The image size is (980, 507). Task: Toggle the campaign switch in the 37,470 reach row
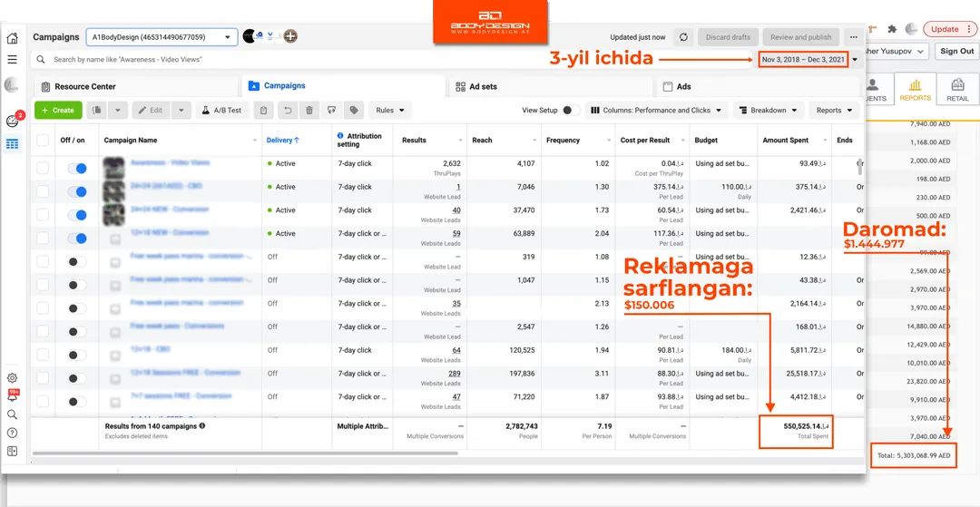pyautogui.click(x=77, y=215)
